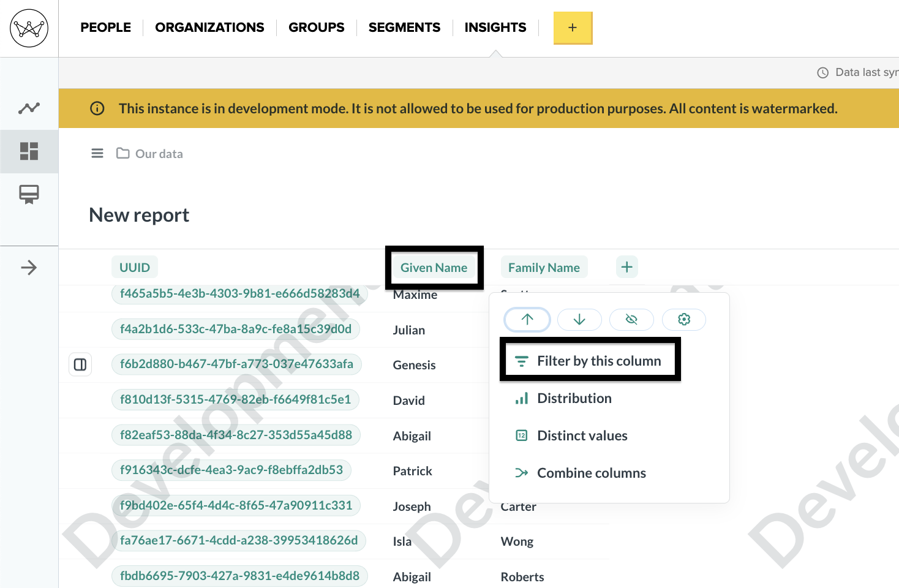
Task: Click the given name Maxime
Action: [415, 295]
